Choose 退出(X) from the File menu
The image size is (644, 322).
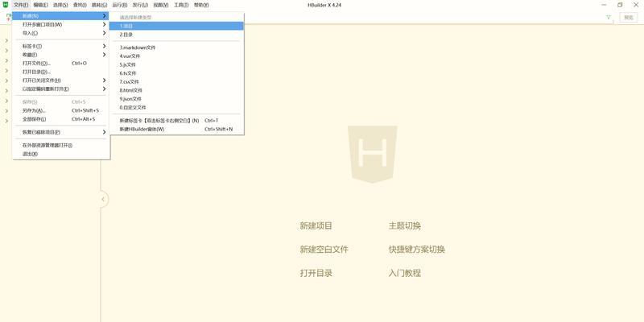[x=61, y=154]
